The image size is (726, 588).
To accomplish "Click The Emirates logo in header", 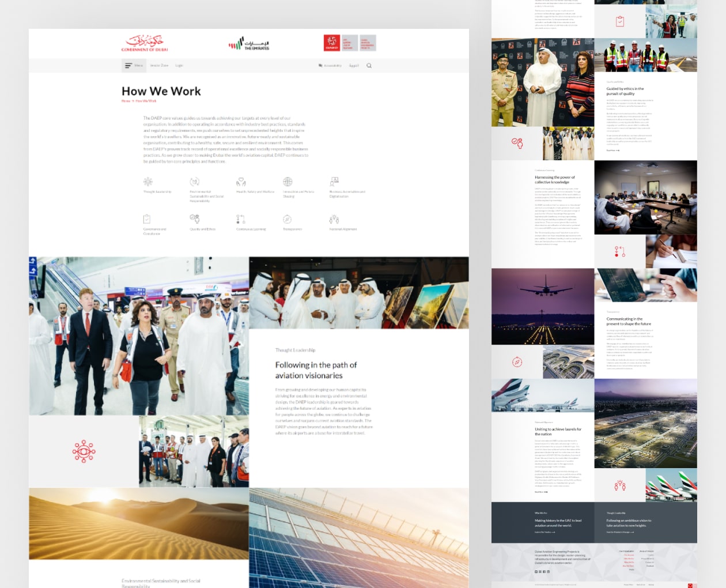I will coord(249,44).
